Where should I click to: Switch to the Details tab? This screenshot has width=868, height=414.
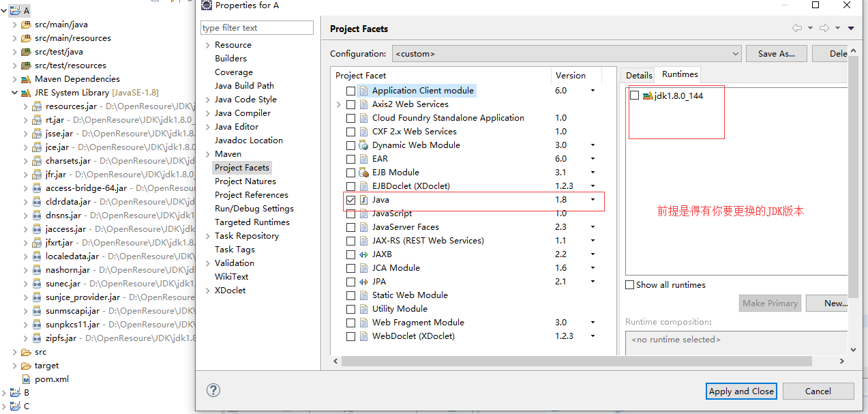tap(639, 76)
